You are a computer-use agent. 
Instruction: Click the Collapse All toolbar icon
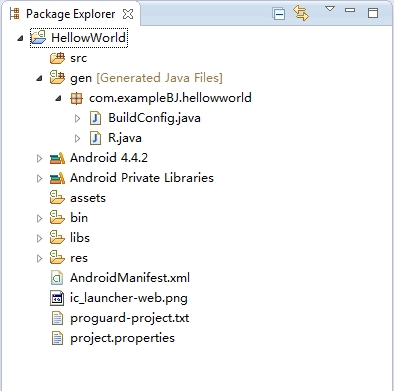click(278, 14)
